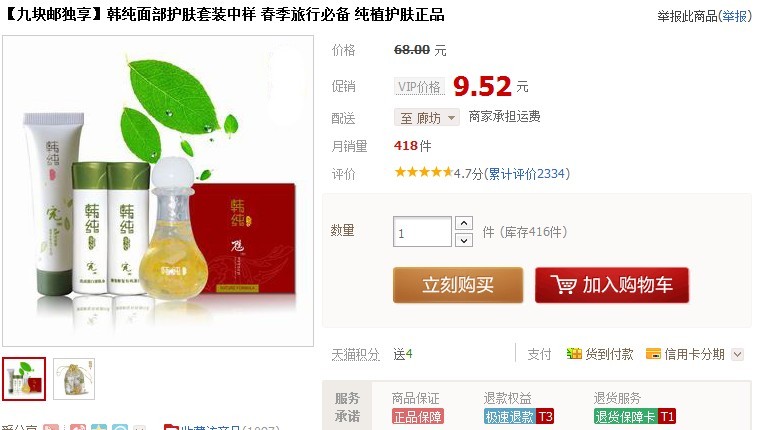Click the shopping cart icon on 加入购物车
The height and width of the screenshot is (430, 775).
click(x=563, y=285)
